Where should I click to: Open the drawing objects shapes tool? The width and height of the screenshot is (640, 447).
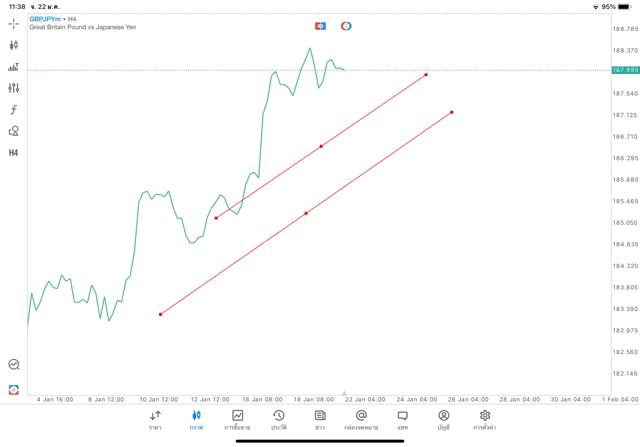click(14, 131)
